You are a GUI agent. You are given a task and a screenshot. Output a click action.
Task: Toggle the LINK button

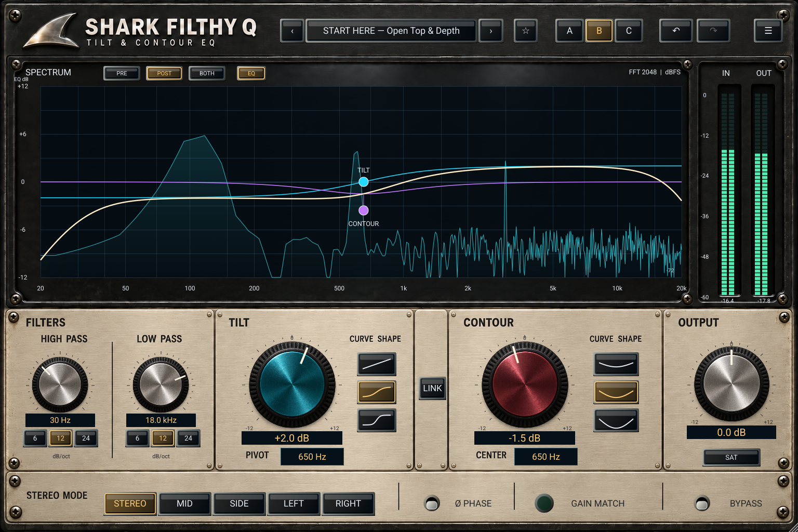coord(432,388)
